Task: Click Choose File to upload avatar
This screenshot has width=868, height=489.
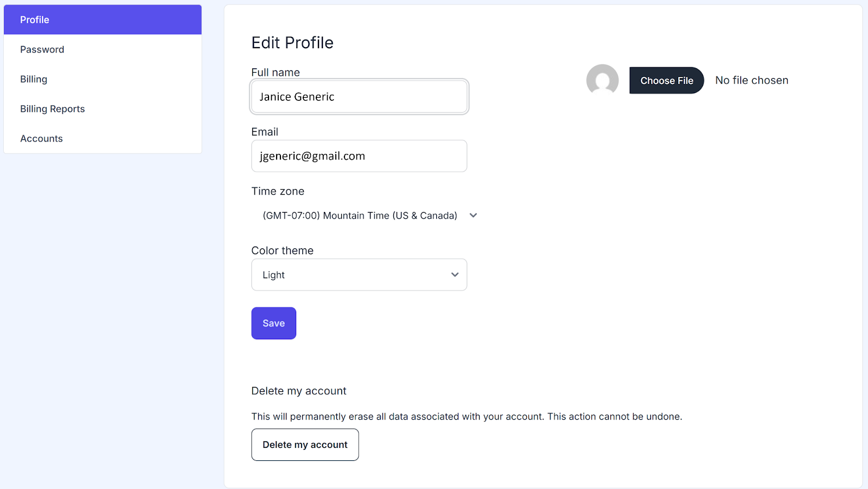Action: pyautogui.click(x=666, y=81)
